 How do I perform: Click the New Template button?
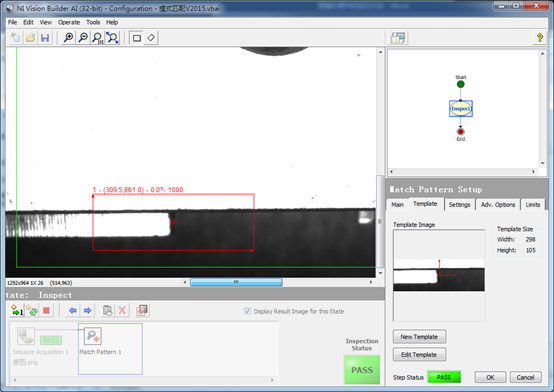(x=419, y=337)
